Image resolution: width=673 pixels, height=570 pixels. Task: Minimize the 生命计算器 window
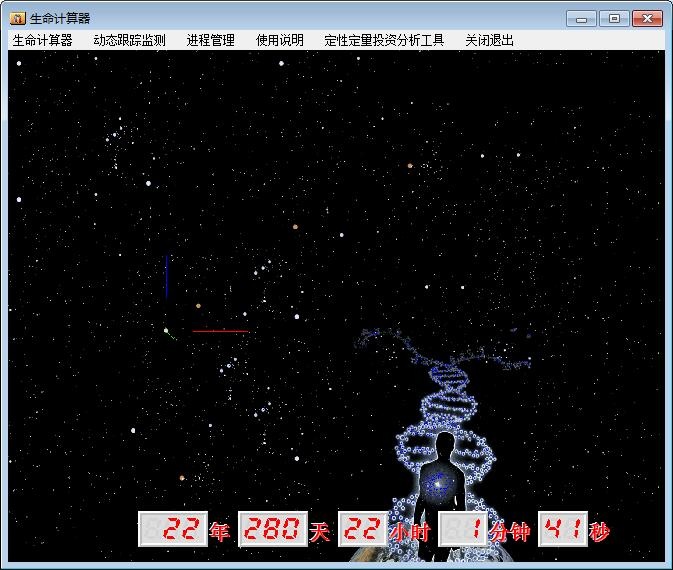(x=581, y=19)
